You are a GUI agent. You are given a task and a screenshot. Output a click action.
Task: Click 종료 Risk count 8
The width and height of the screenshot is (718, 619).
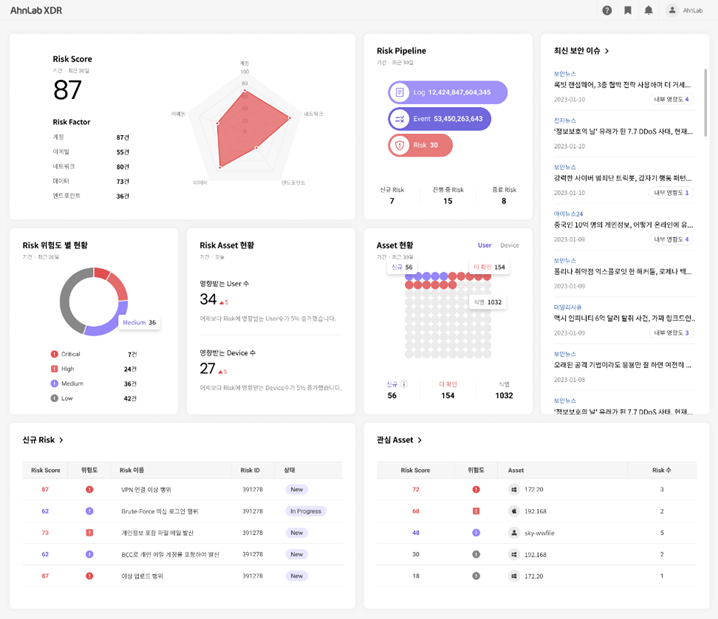coord(504,201)
